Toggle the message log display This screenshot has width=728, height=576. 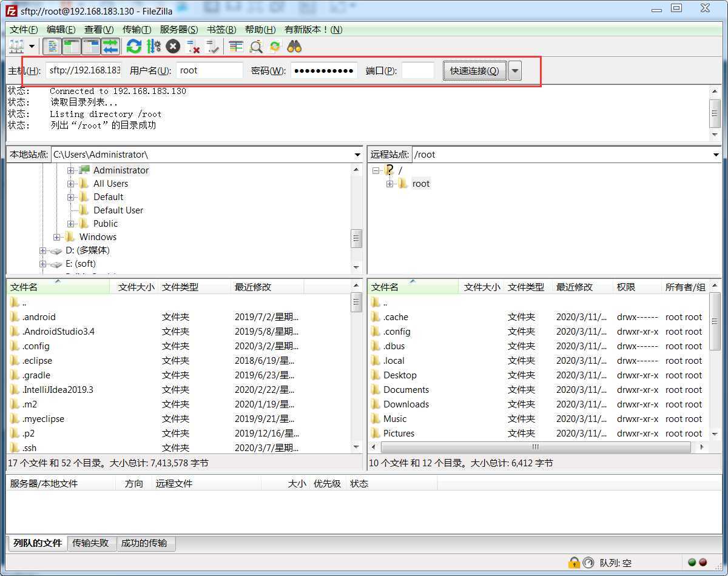(x=53, y=47)
